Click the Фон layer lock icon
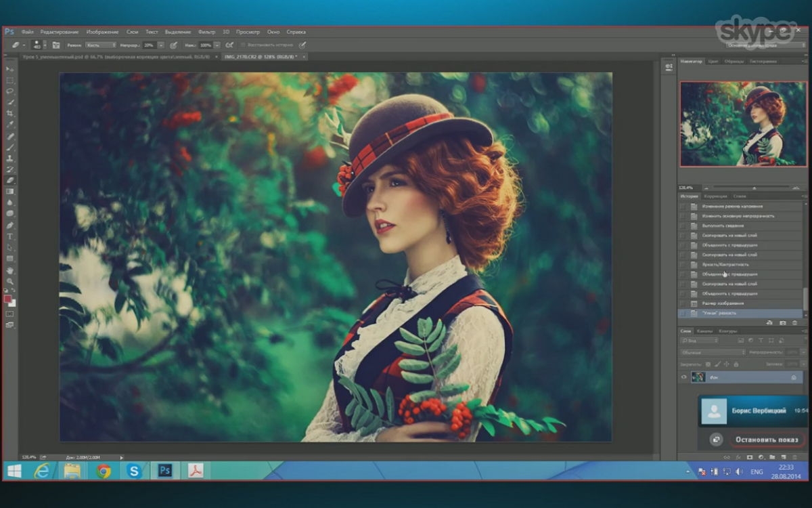The width and height of the screenshot is (812, 508). (x=794, y=377)
